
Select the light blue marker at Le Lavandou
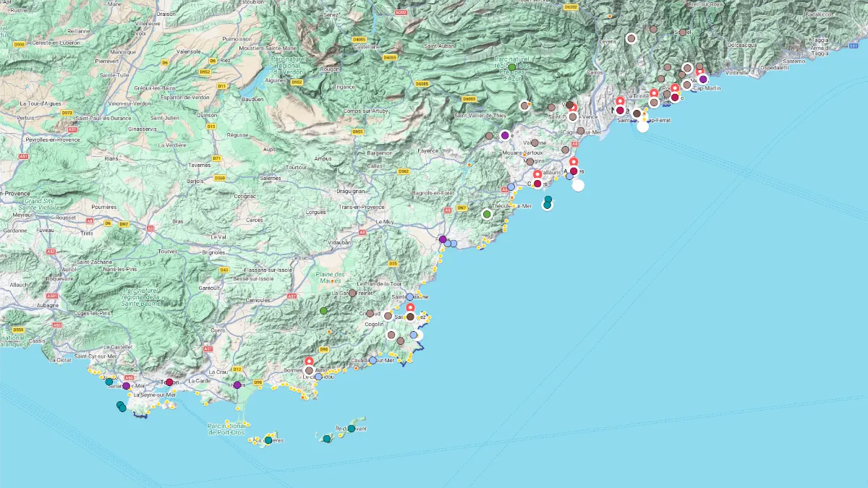[x=318, y=377]
